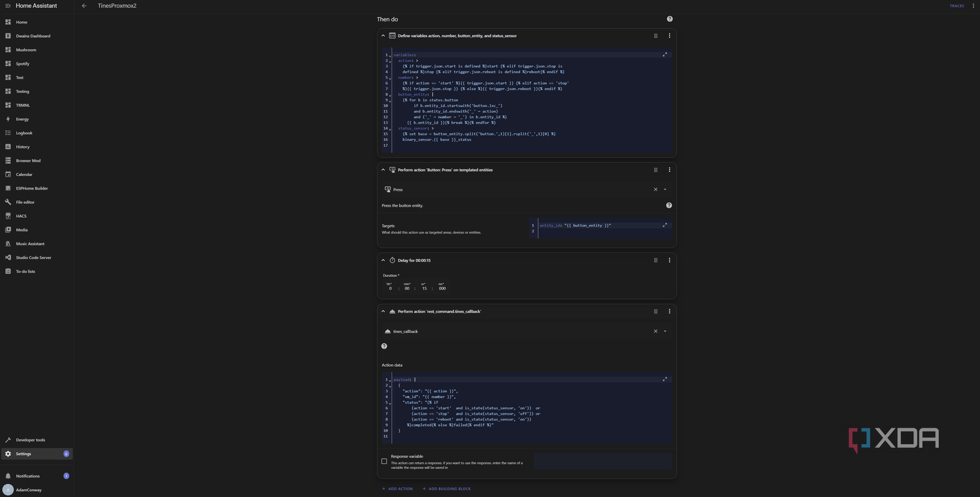Open Dwains Dashboard in sidebar
This screenshot has height=497, width=980.
pos(37,36)
